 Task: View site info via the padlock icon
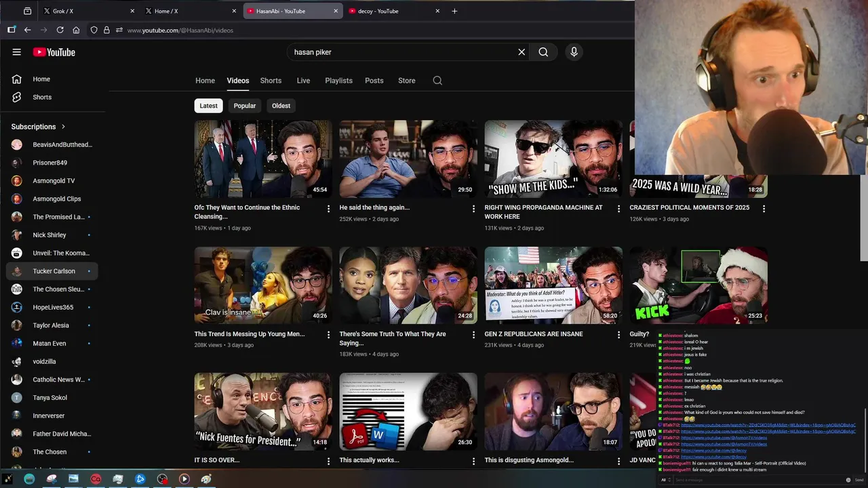(106, 30)
